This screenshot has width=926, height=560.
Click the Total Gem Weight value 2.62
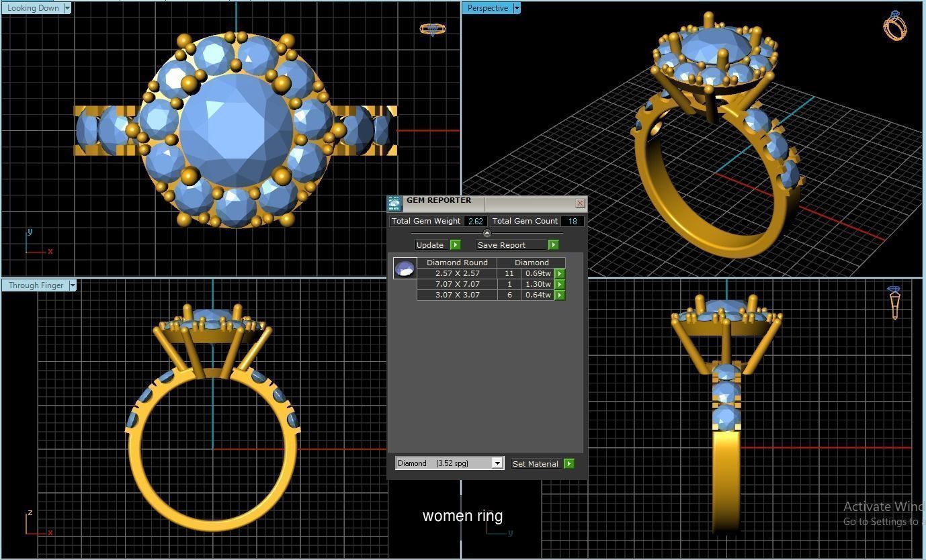[x=476, y=221]
